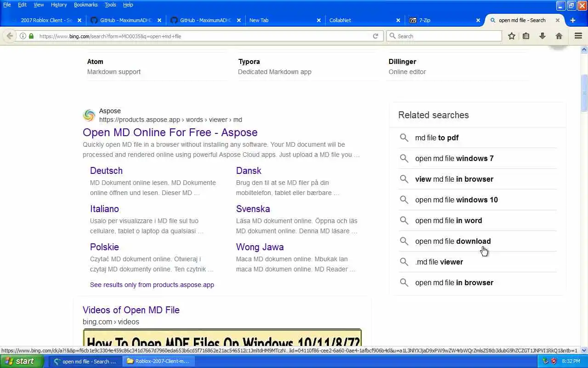Open the bookmarks list icon
Viewport: 588px width, 368px height.
tap(526, 36)
